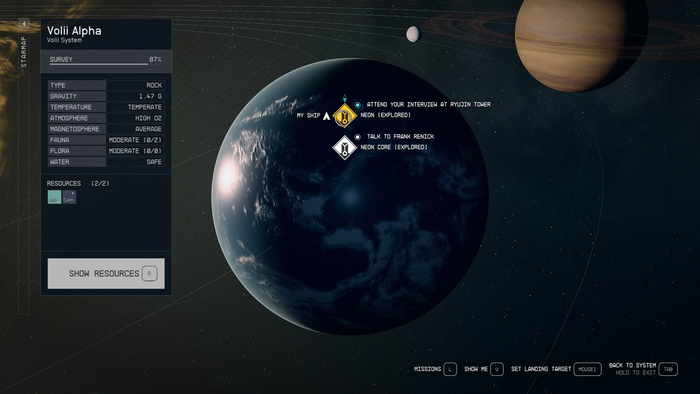Viewport: 700px width, 394px height.
Task: Click the Neon (Explored) label
Action: [x=385, y=115]
